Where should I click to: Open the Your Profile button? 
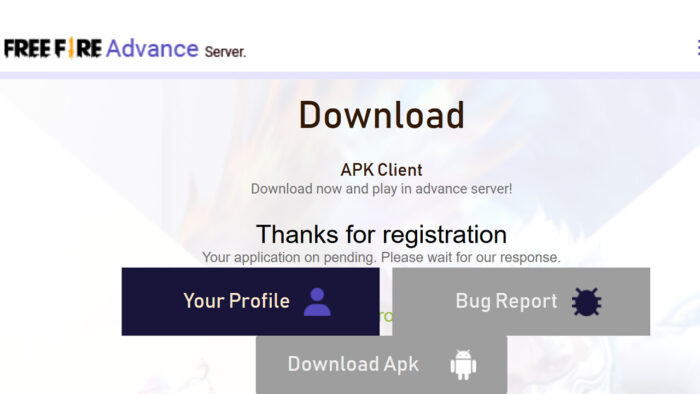tap(250, 302)
